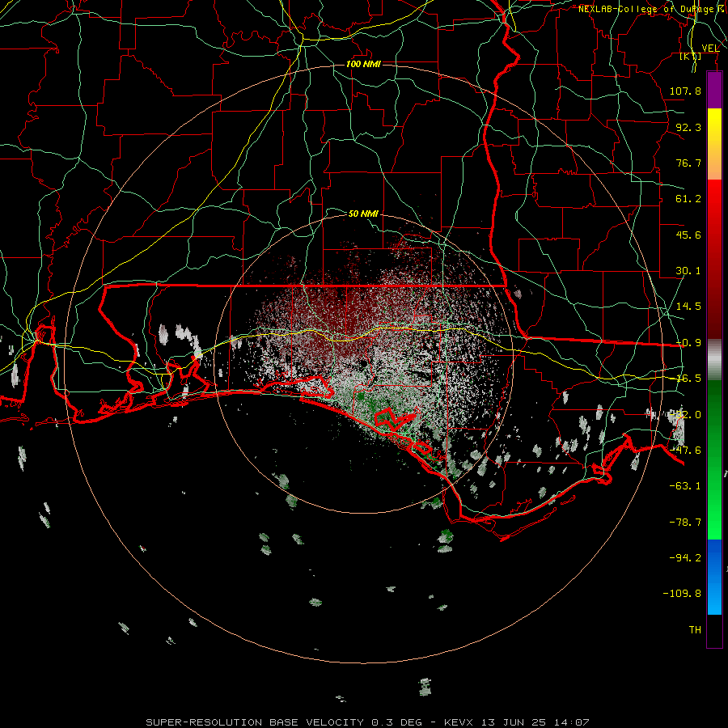Pick the green segment of the color bar
This screenshot has width=728, height=728.
pyautogui.click(x=714, y=459)
